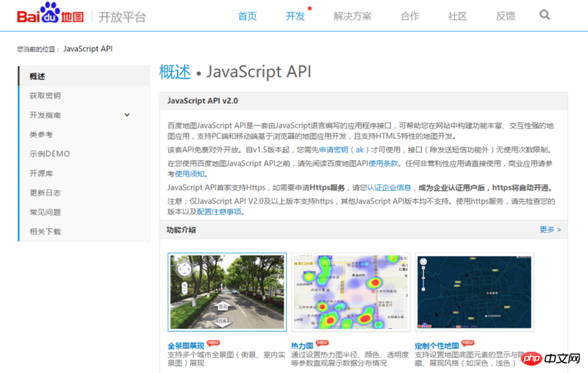Screen dimensions: 588x373
Task: Open the 使用条款 link
Action: (383, 163)
